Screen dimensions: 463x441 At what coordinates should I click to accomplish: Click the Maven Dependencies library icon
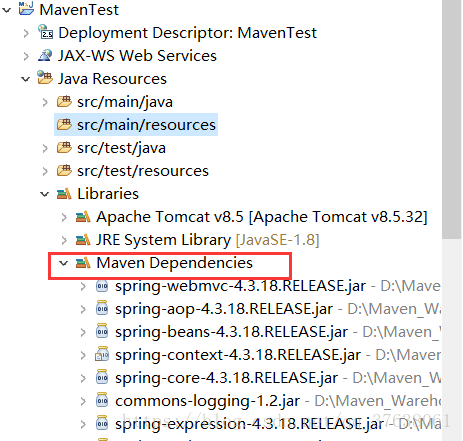coord(83,262)
